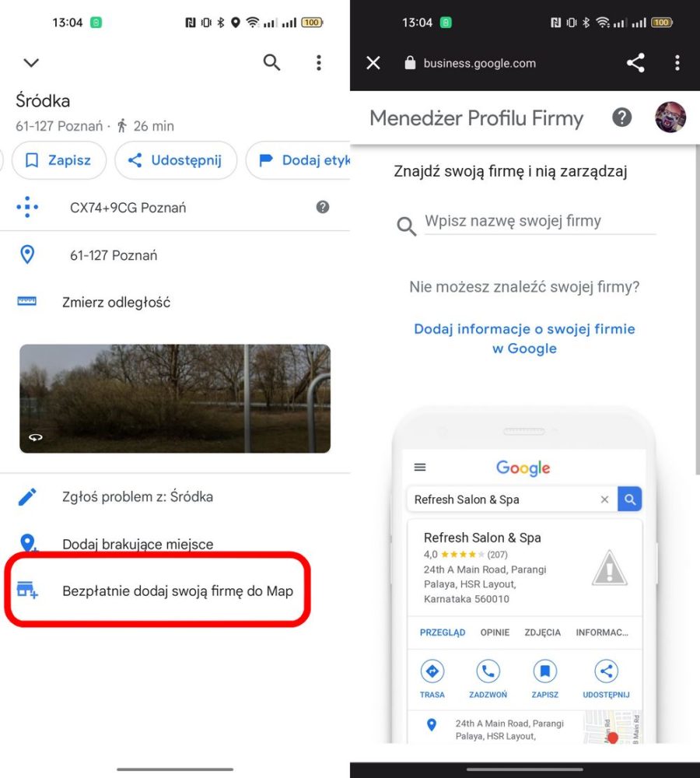Collapse the Śródka place sheet chevron
The height and width of the screenshot is (778, 700).
(31, 62)
